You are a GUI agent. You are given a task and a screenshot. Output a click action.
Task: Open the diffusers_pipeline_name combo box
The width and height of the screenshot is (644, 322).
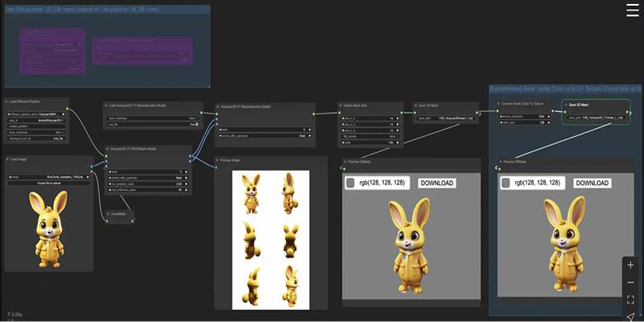pyautogui.click(x=36, y=114)
